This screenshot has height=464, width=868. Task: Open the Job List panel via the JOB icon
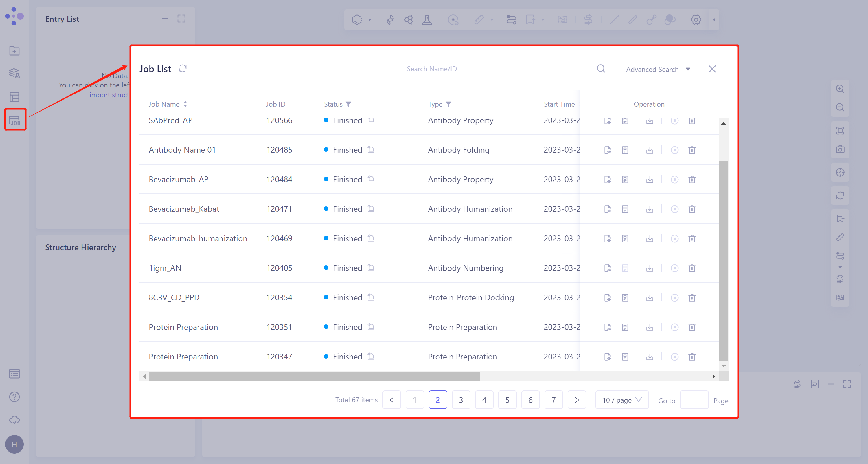tap(15, 119)
